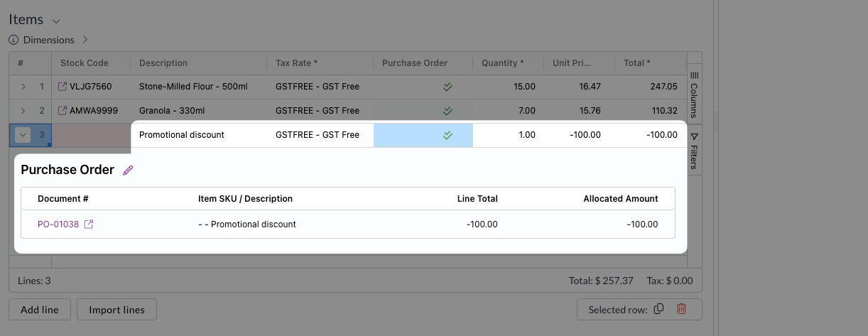Click the Add line button
The image size is (868, 336).
[x=40, y=310]
